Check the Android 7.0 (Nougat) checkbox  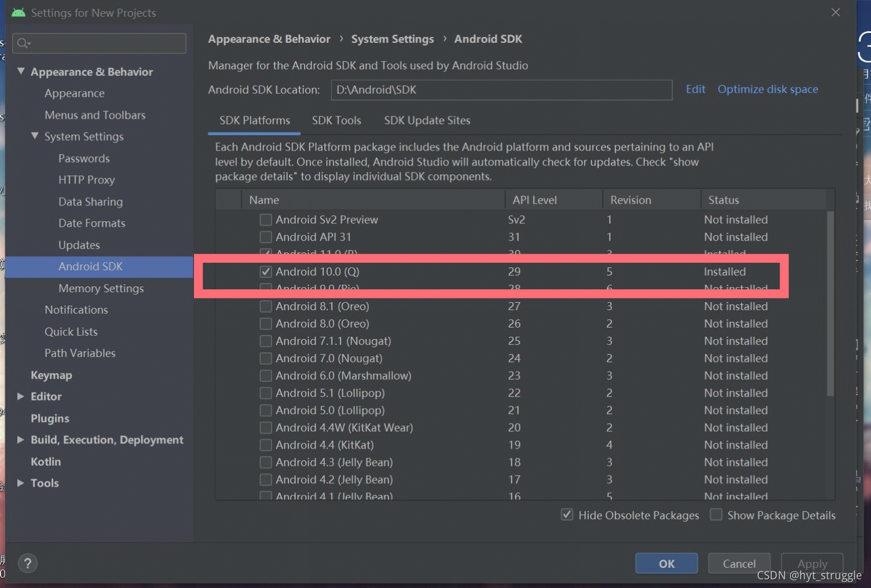[x=266, y=358]
